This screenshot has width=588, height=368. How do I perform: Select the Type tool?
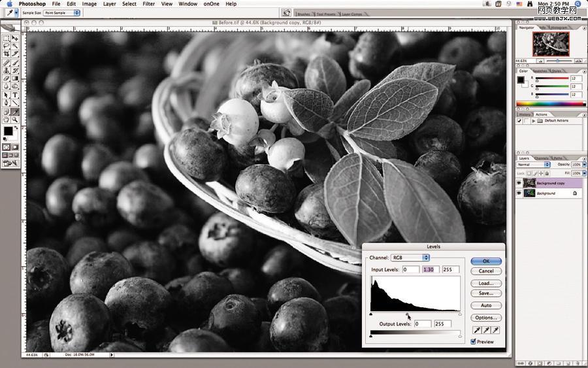click(14, 95)
